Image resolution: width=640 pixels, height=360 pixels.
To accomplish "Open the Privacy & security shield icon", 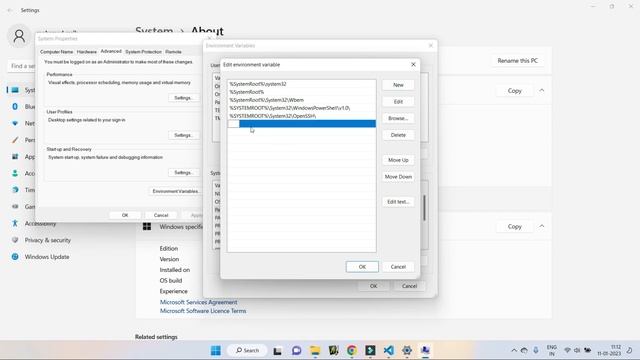I will tap(15, 240).
